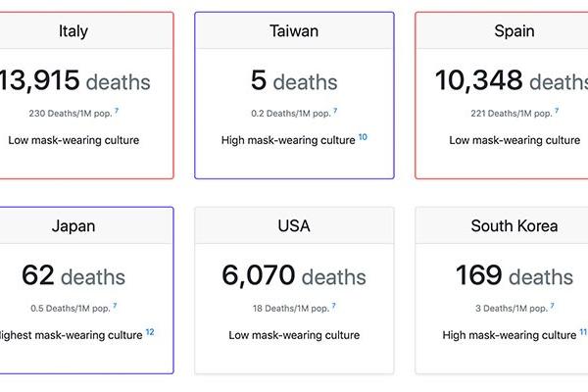
Task: Select the "169 deaths" South Korea figure
Action: click(x=514, y=276)
